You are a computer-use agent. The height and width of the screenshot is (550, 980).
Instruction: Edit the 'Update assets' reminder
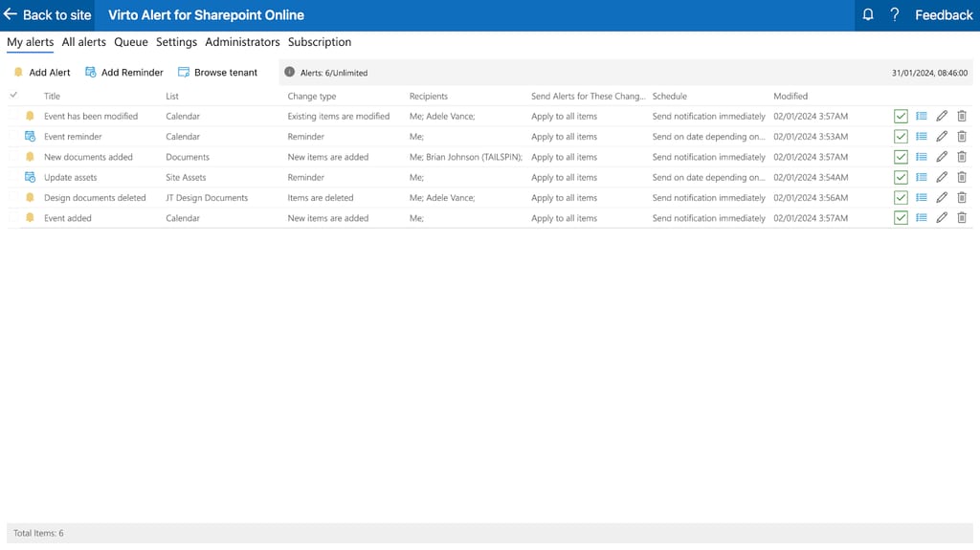[942, 177]
